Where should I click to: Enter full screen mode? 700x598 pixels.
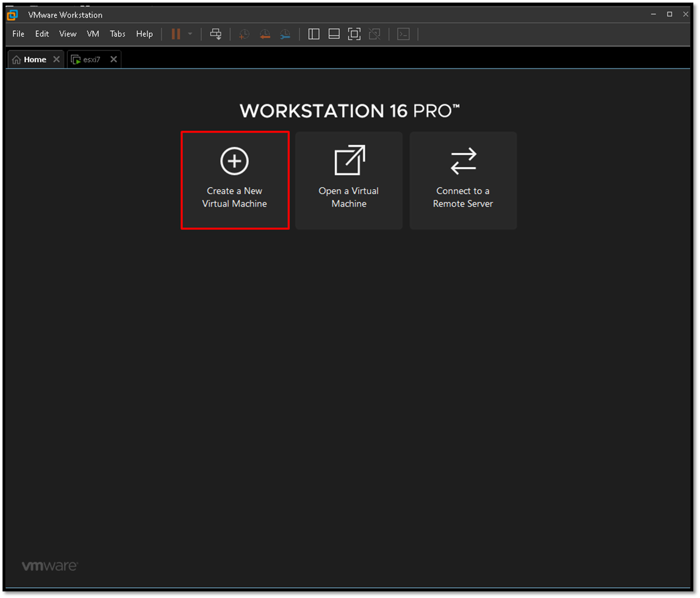coord(354,34)
